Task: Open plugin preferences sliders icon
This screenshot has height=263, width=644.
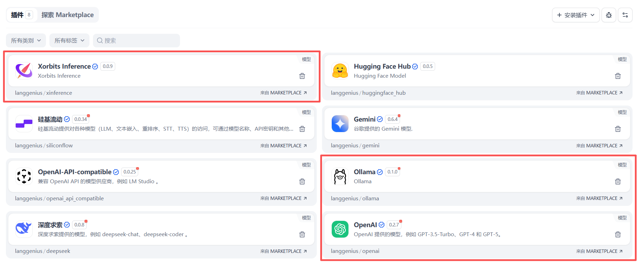Action: coord(625,15)
